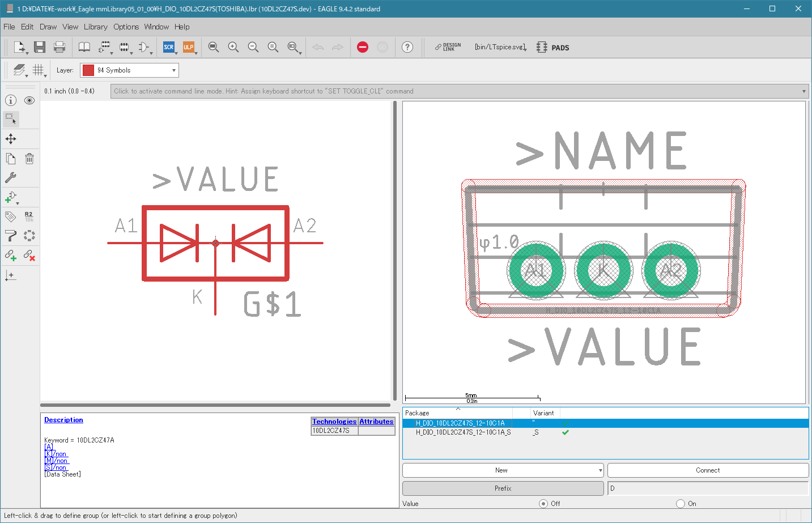
Task: Click the Description link
Action: (x=63, y=420)
